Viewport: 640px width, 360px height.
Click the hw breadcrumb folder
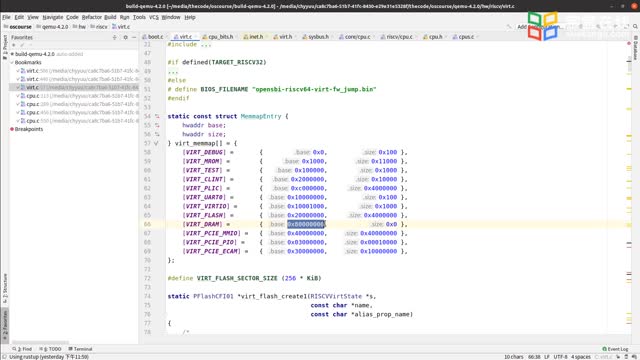click(x=80, y=27)
